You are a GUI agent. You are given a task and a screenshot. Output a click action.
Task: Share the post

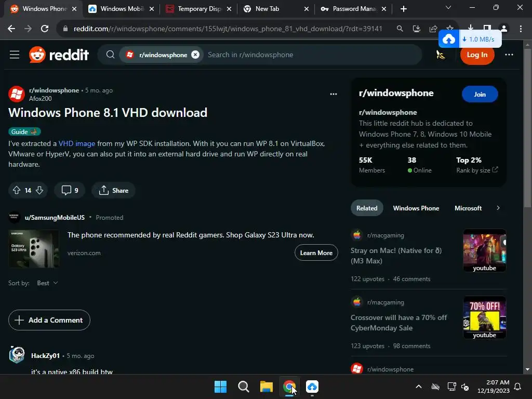(x=113, y=190)
